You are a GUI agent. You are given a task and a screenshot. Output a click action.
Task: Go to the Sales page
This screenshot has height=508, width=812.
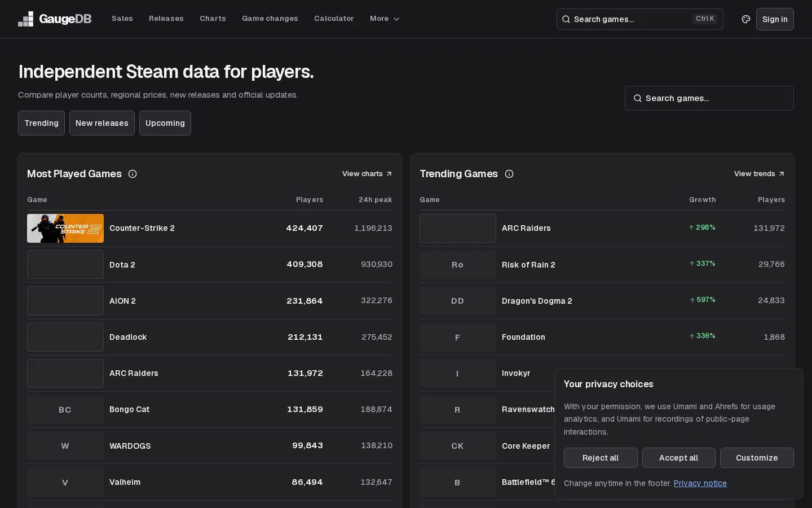coord(122,19)
